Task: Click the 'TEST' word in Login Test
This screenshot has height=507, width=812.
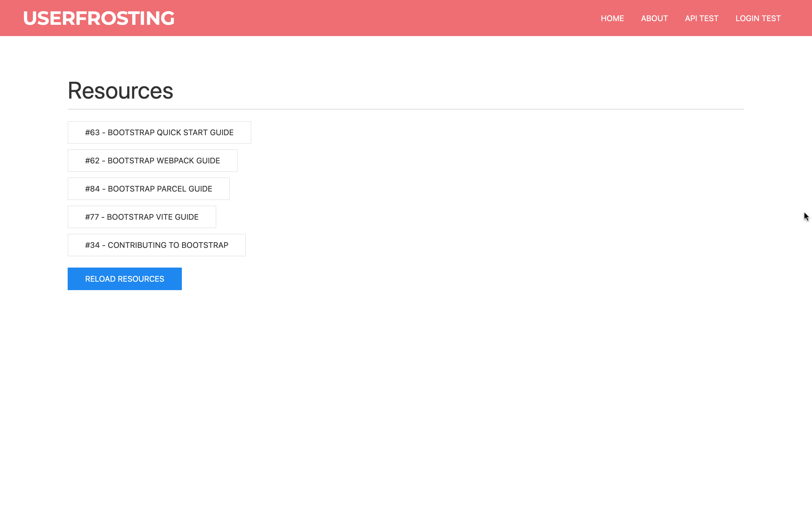Action: 771,18
